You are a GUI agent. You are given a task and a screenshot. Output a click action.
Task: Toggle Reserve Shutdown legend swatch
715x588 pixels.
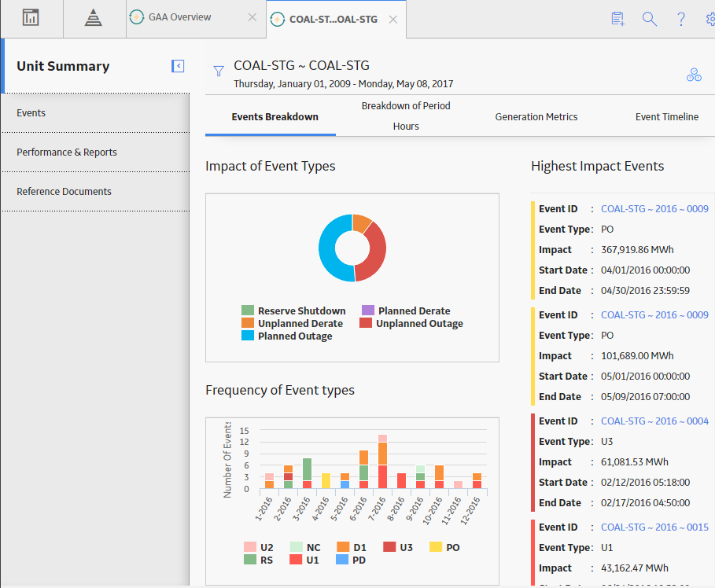point(248,311)
